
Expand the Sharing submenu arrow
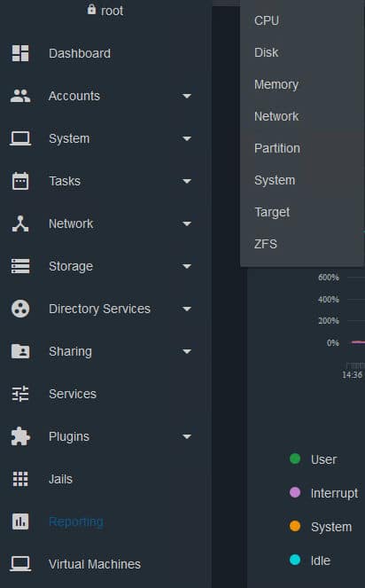(187, 352)
